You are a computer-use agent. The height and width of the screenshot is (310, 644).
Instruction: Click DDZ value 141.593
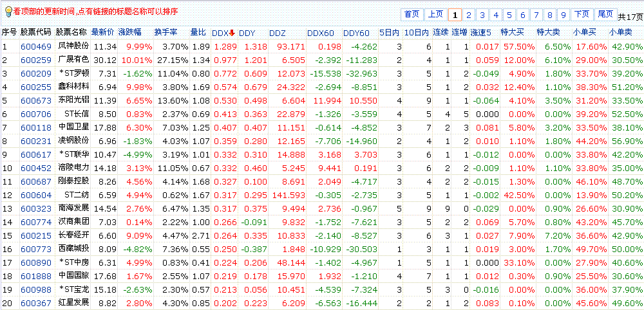tap(289, 196)
